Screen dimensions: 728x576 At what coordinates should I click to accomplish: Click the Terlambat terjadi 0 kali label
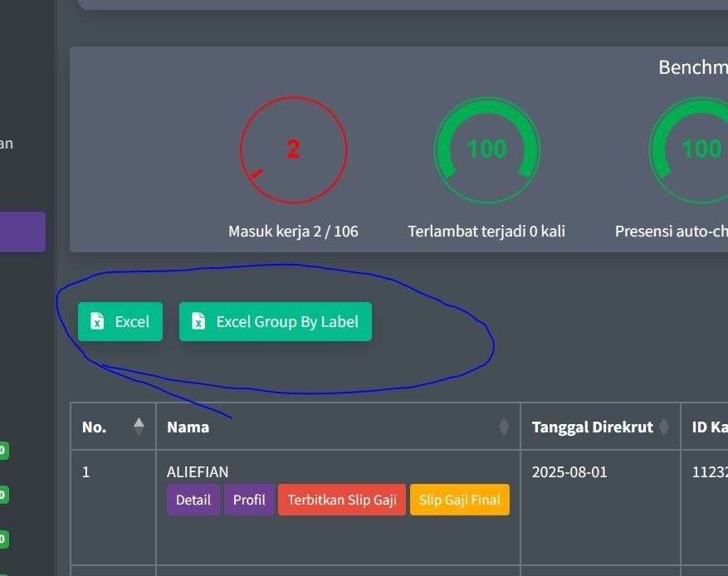(486, 232)
